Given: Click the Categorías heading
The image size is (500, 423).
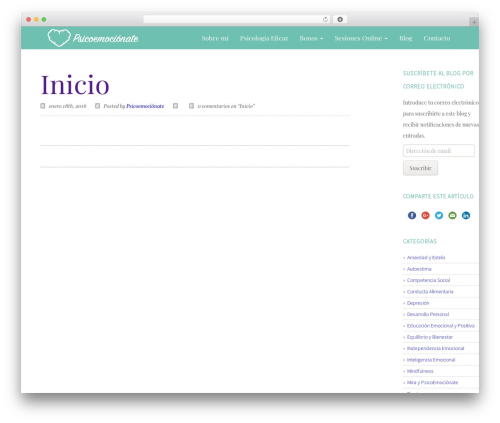Looking at the screenshot, I should pyautogui.click(x=420, y=241).
